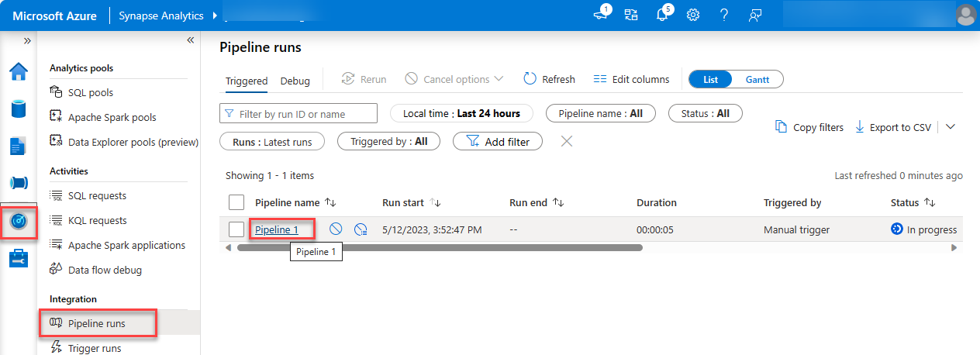The image size is (980, 355).
Task: Open the Data hub cylinder icon
Action: point(19,109)
